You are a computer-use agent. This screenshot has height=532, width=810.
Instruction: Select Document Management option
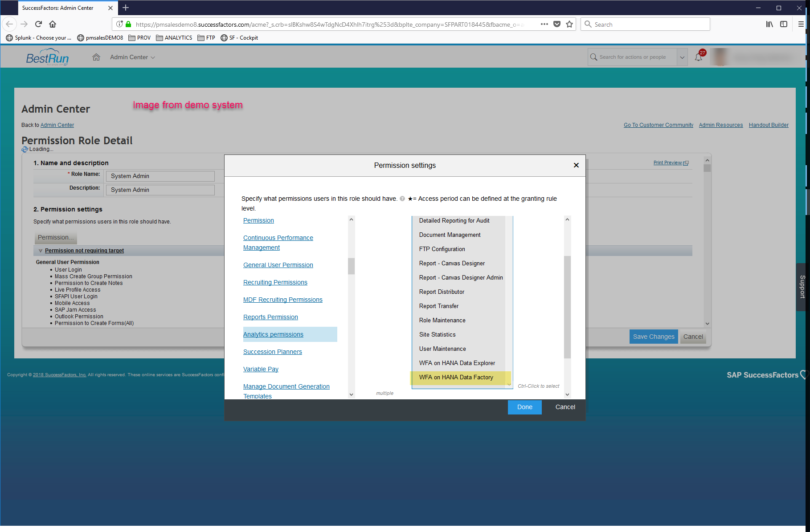459,235
